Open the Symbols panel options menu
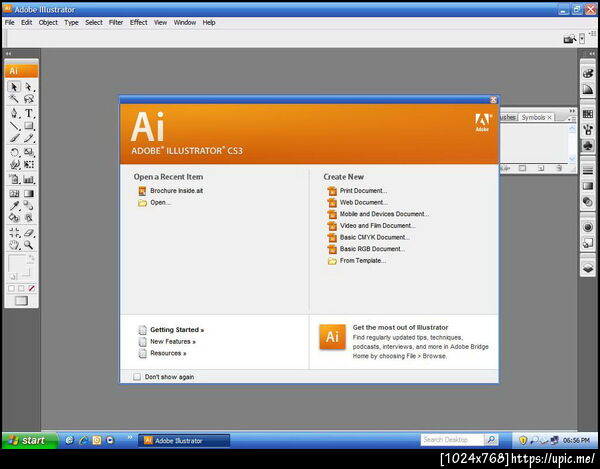The image size is (600, 469). (572, 119)
